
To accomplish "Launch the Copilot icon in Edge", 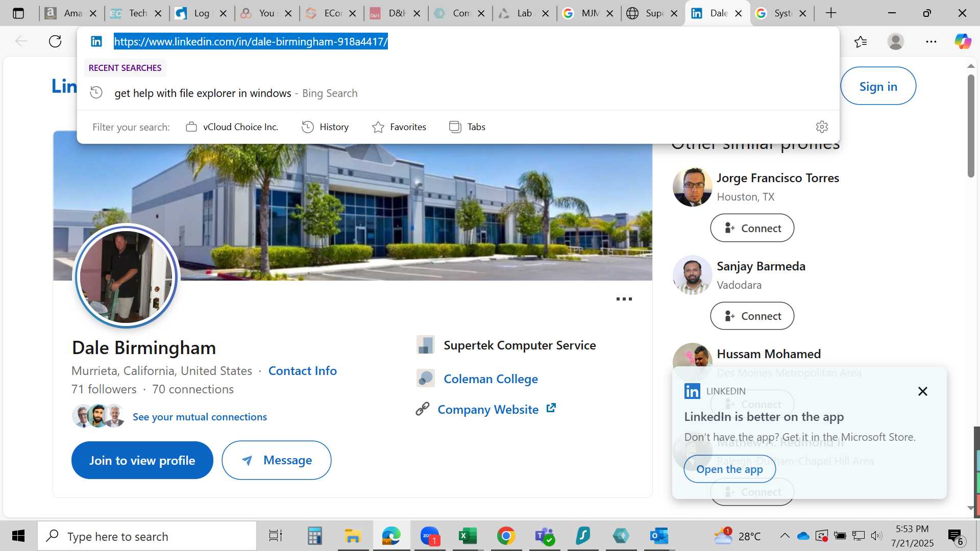I will click(x=963, y=41).
